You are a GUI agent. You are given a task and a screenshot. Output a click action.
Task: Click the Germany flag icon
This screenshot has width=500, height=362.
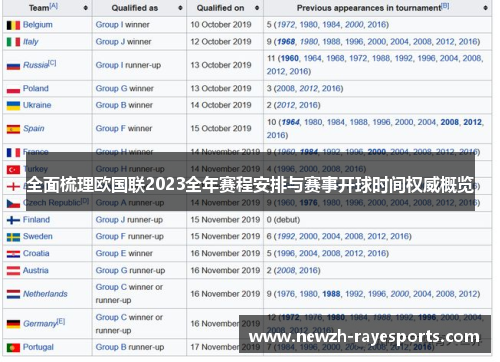[x=13, y=324]
